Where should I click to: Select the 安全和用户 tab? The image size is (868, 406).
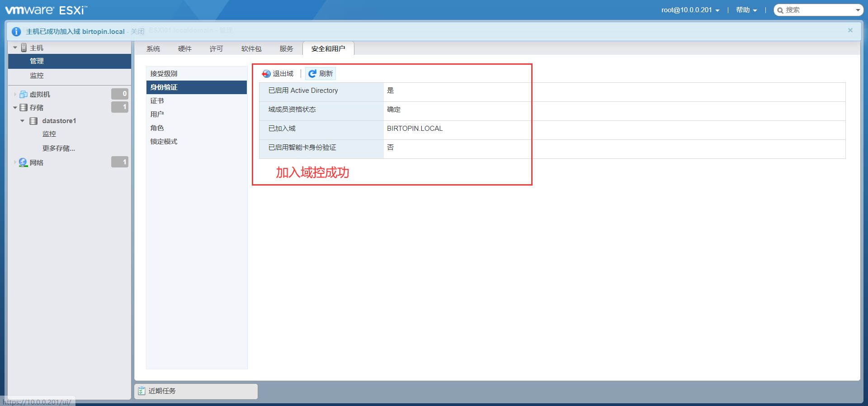coord(328,48)
